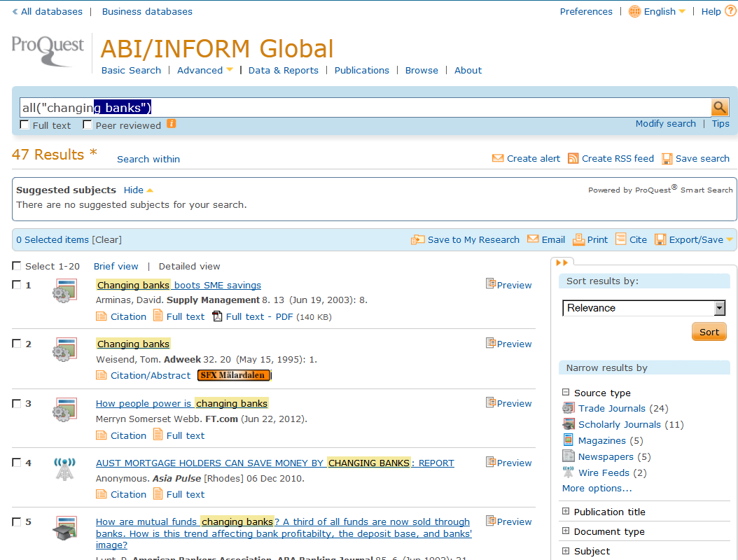Click the Clear selected items link

coord(107,239)
